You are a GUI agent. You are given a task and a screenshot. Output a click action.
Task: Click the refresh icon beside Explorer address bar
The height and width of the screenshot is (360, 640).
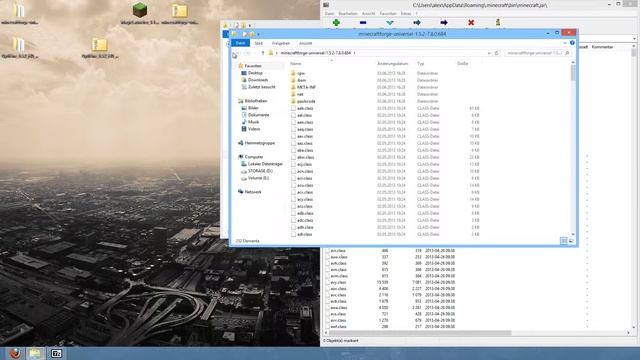tap(497, 53)
